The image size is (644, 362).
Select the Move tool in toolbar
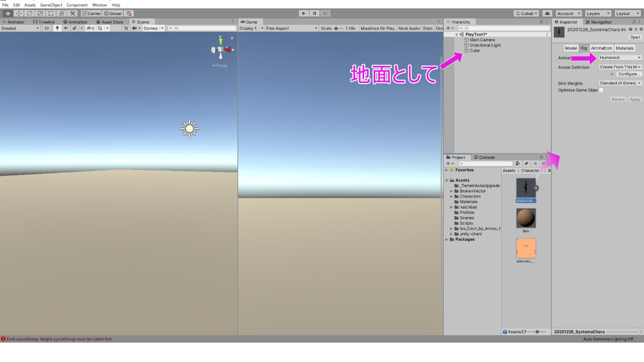point(19,14)
